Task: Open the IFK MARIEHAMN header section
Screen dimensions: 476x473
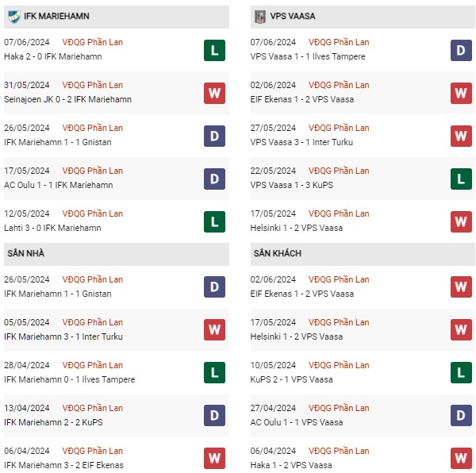Action: click(117, 17)
